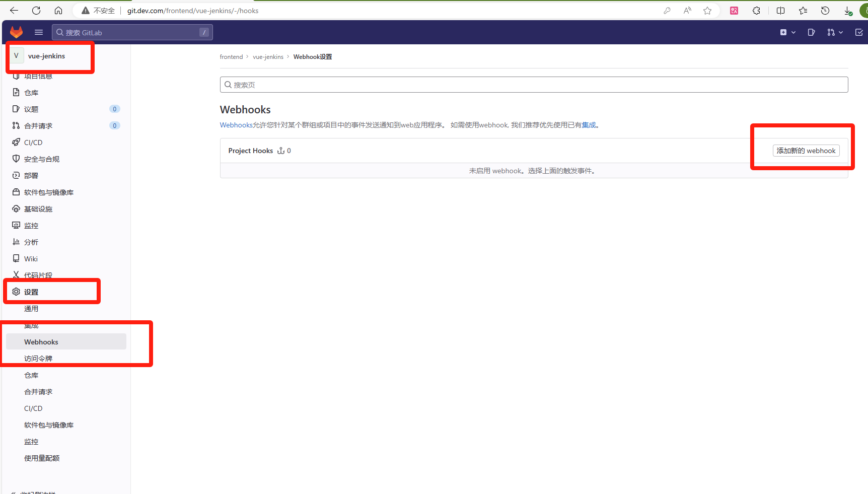Focus the 搜索页 settings search field
This screenshot has width=868, height=494.
tap(534, 85)
